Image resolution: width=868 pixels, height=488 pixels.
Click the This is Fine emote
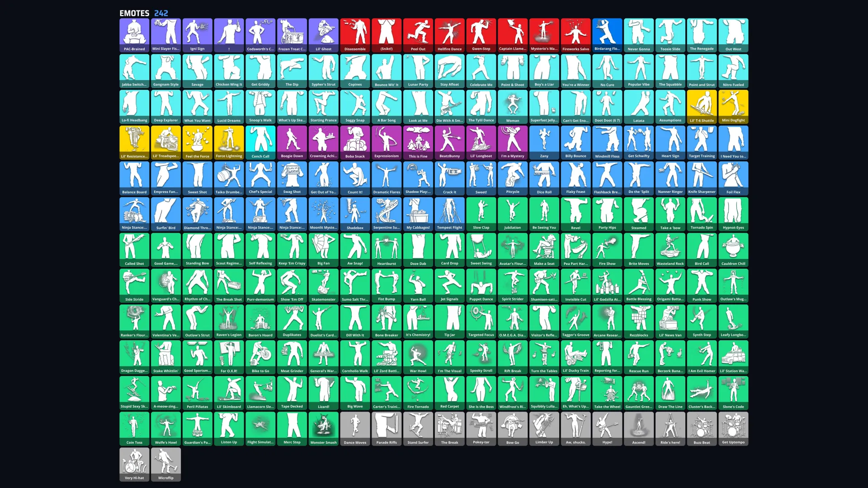click(x=418, y=142)
